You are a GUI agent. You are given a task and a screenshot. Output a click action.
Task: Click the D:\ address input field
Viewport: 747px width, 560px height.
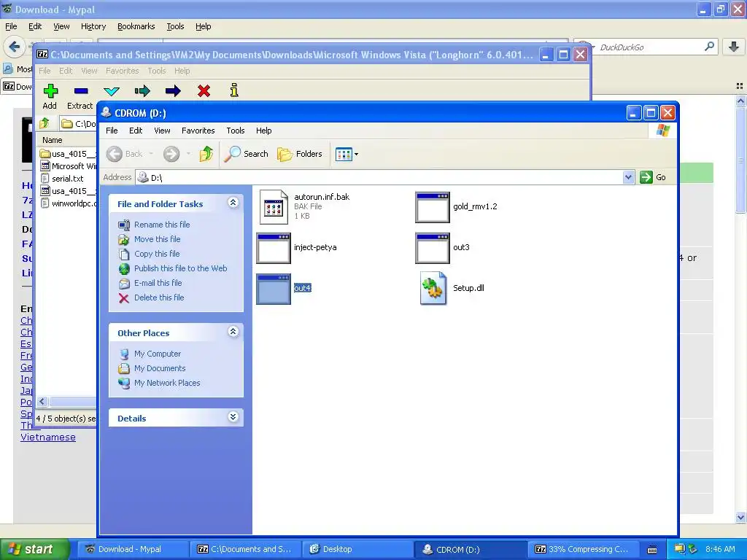pyautogui.click(x=379, y=177)
